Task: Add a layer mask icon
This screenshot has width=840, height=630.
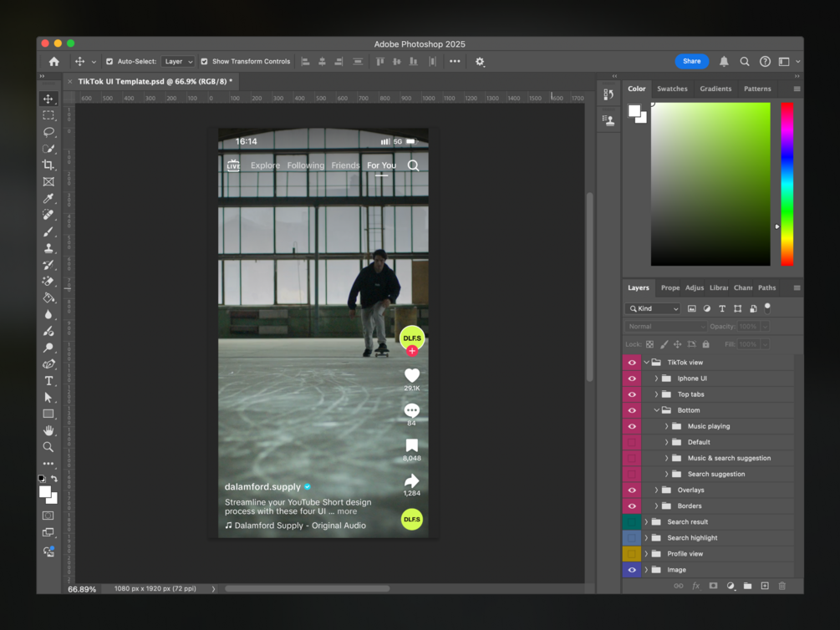Action: [713, 586]
